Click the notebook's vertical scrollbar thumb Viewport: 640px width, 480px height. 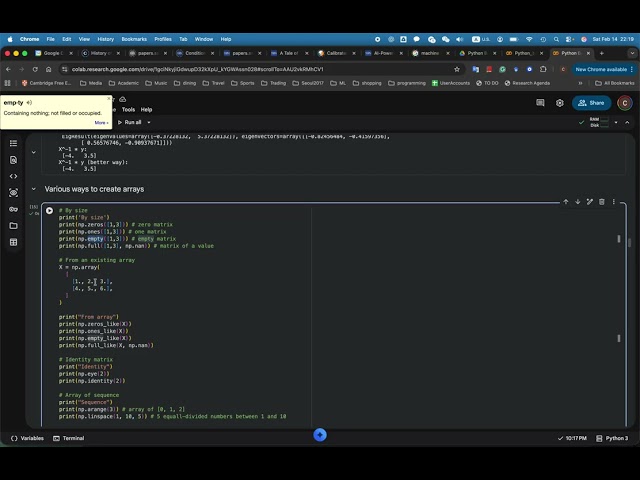pos(629,243)
